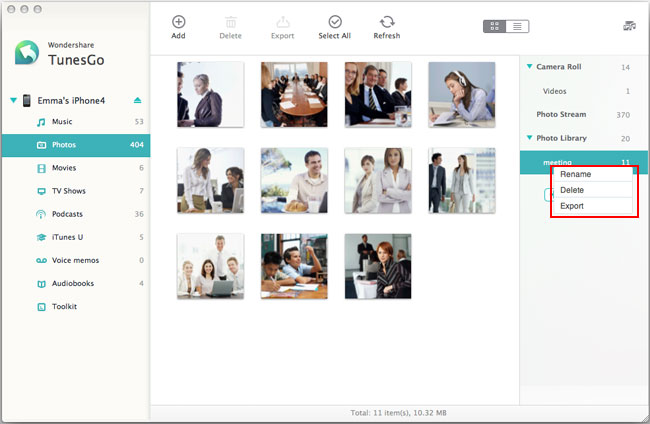Choose Delete from context menu
The height and width of the screenshot is (424, 650).
pos(593,190)
